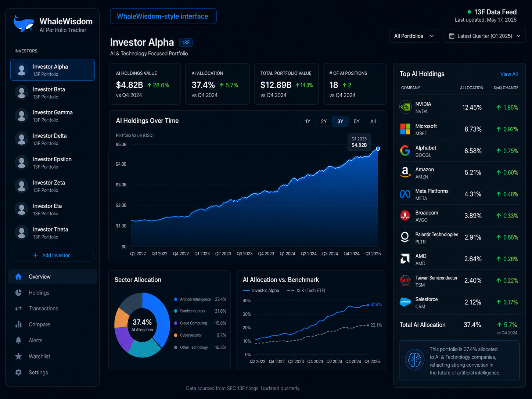Click the Settings gear icon
Image resolution: width=532 pixels, height=399 pixels.
(18, 372)
